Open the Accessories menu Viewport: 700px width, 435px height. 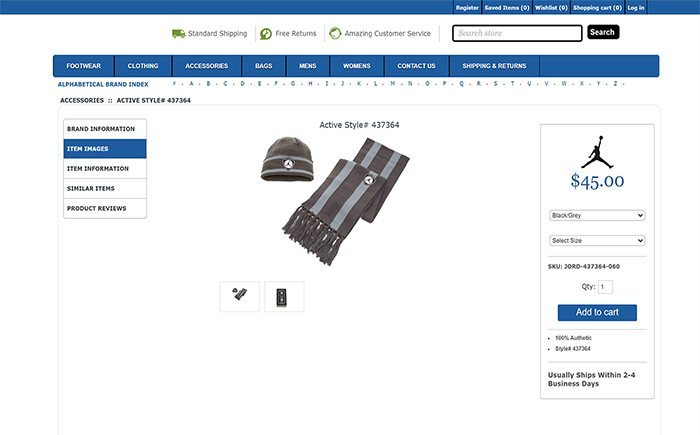[207, 66]
